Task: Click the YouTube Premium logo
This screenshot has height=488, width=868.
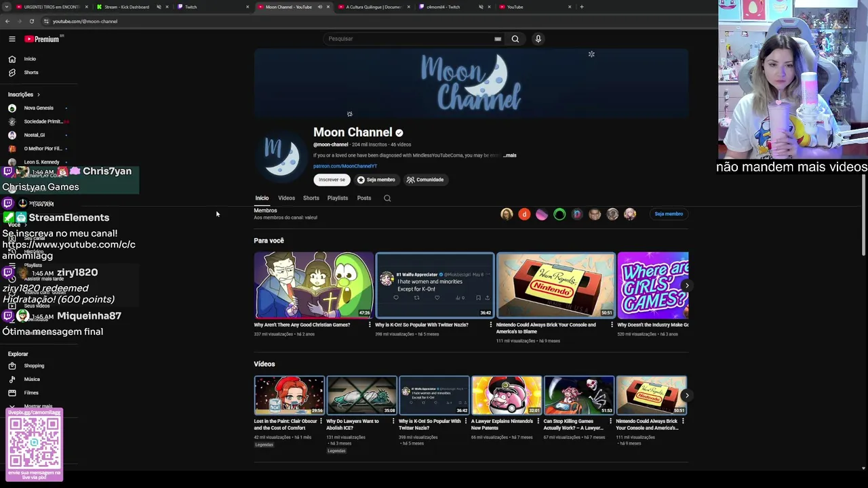Action: tap(42, 39)
